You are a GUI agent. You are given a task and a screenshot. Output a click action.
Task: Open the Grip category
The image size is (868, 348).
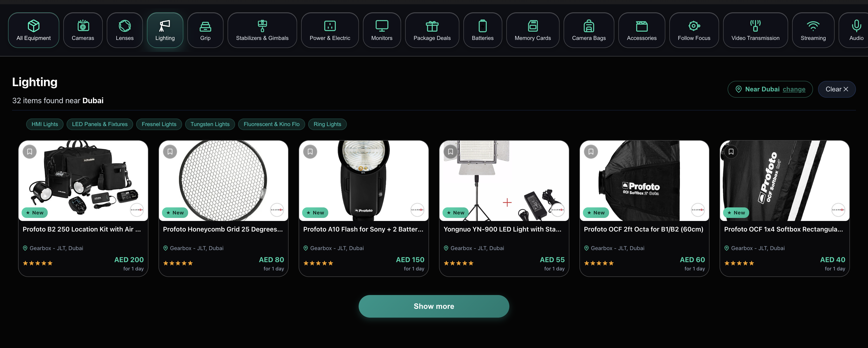(205, 30)
